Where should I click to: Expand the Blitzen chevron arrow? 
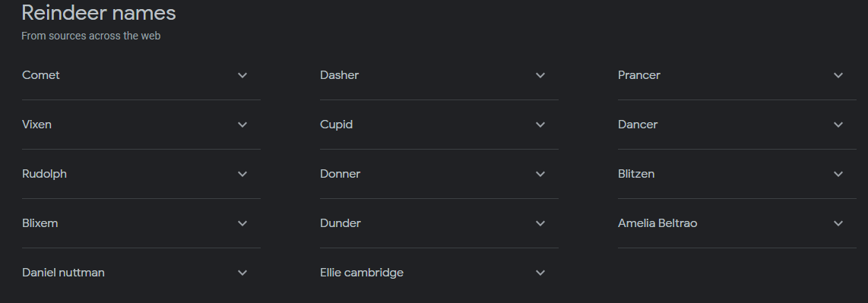pos(838,174)
